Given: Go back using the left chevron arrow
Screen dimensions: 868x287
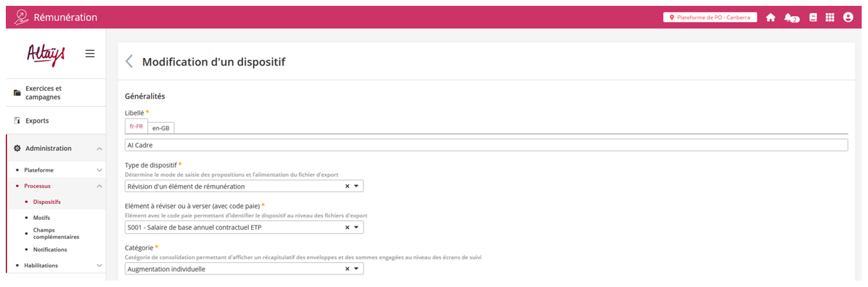Looking at the screenshot, I should click(x=129, y=61).
